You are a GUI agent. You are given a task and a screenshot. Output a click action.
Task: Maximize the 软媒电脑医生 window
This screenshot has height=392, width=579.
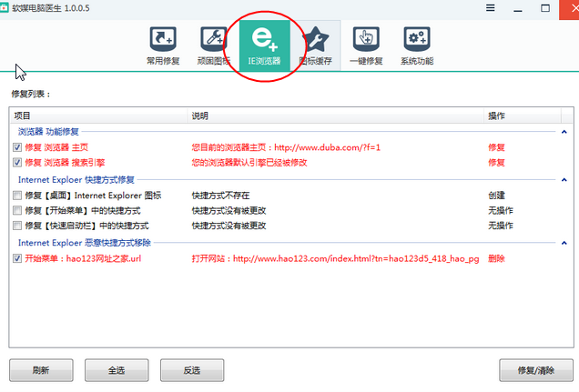(x=545, y=8)
